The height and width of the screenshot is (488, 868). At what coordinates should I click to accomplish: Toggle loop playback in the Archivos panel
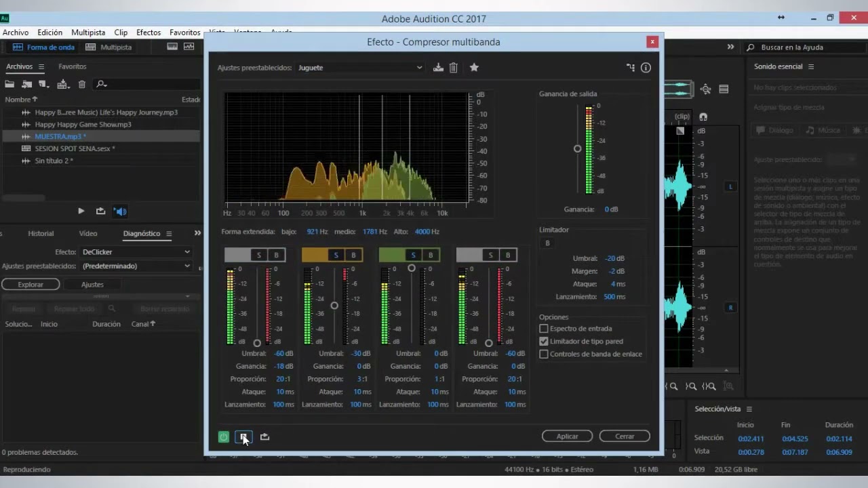point(100,211)
